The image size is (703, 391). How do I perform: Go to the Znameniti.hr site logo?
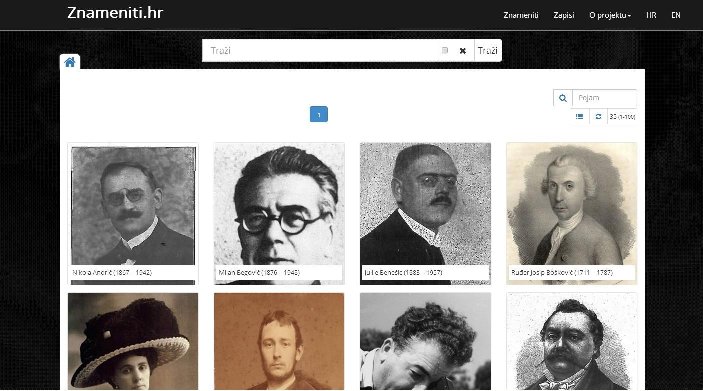tap(115, 13)
